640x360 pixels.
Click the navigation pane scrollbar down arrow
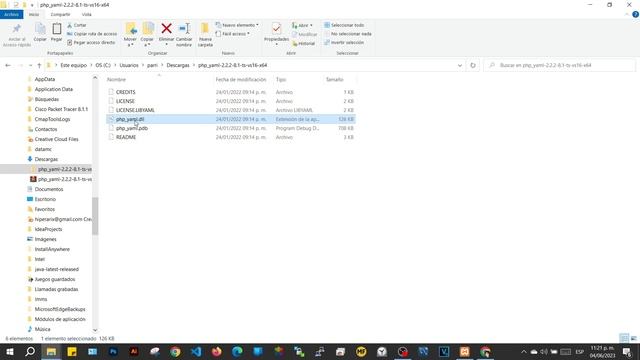pos(95,330)
